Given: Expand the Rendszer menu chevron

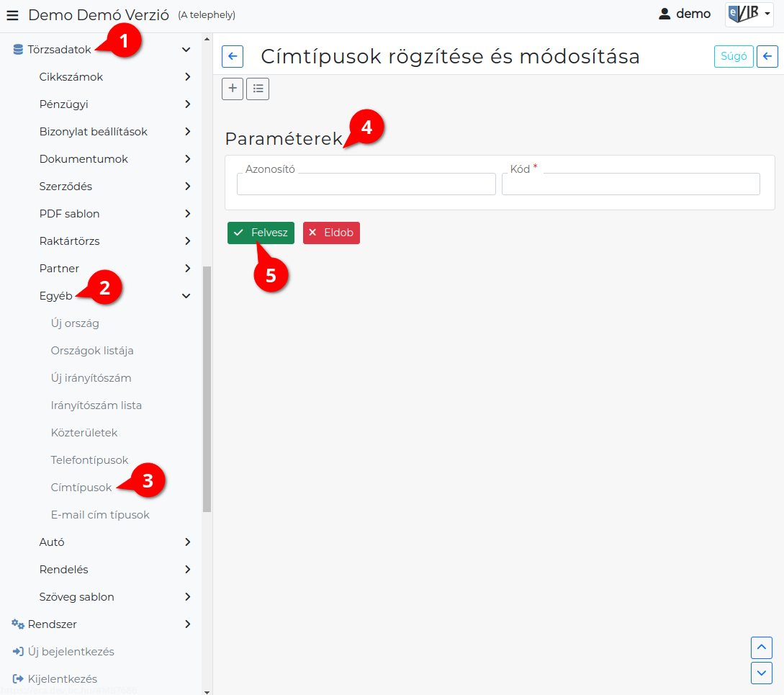Looking at the screenshot, I should click(x=187, y=624).
